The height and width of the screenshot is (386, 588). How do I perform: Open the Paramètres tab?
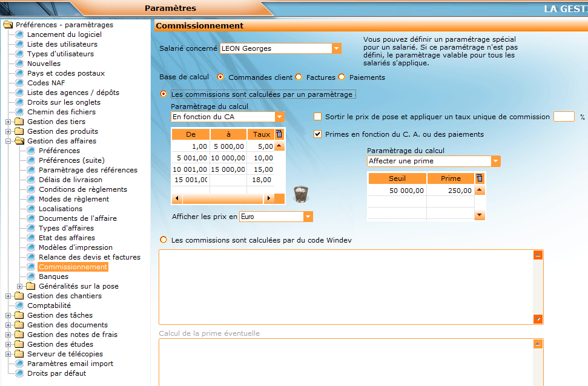coord(170,8)
